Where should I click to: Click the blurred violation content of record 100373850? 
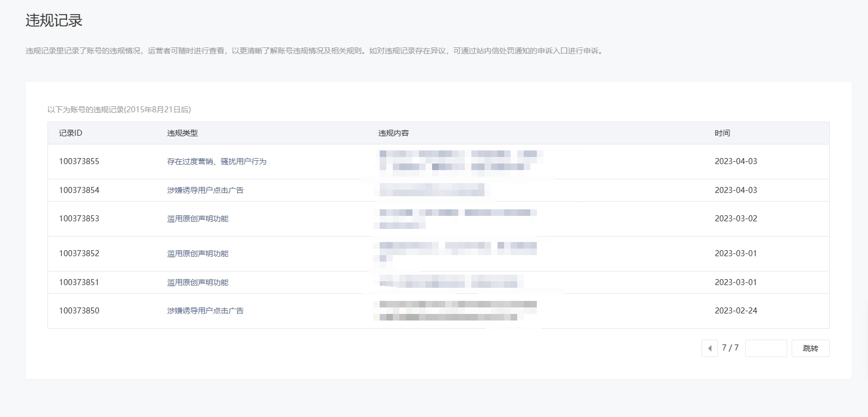point(457,310)
